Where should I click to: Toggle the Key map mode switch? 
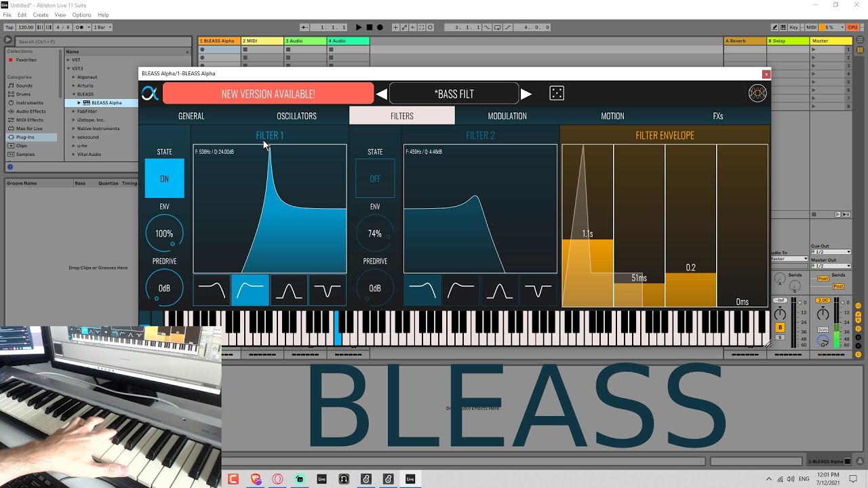[793, 27]
